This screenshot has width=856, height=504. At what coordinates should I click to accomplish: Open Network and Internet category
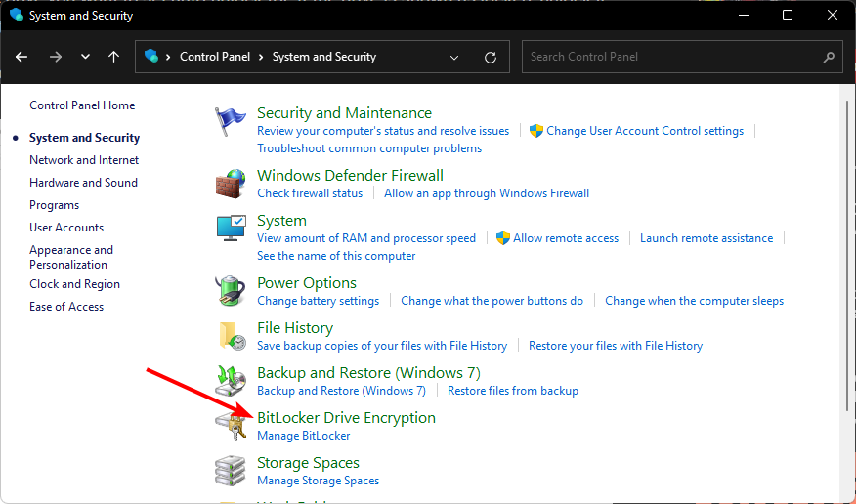84,160
